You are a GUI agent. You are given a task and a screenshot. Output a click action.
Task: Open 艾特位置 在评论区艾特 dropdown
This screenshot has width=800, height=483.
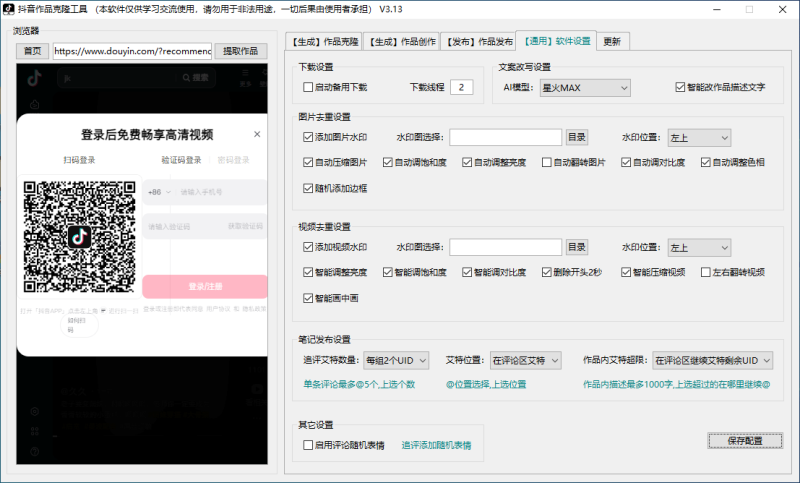point(526,361)
